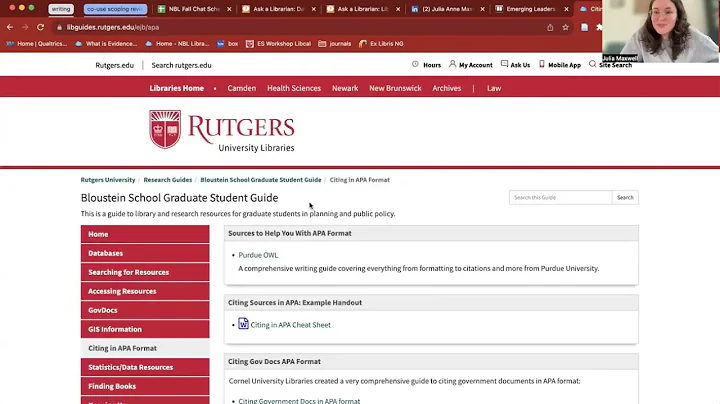Click the Search this Guide field
This screenshot has width=720, height=404.
click(x=560, y=197)
